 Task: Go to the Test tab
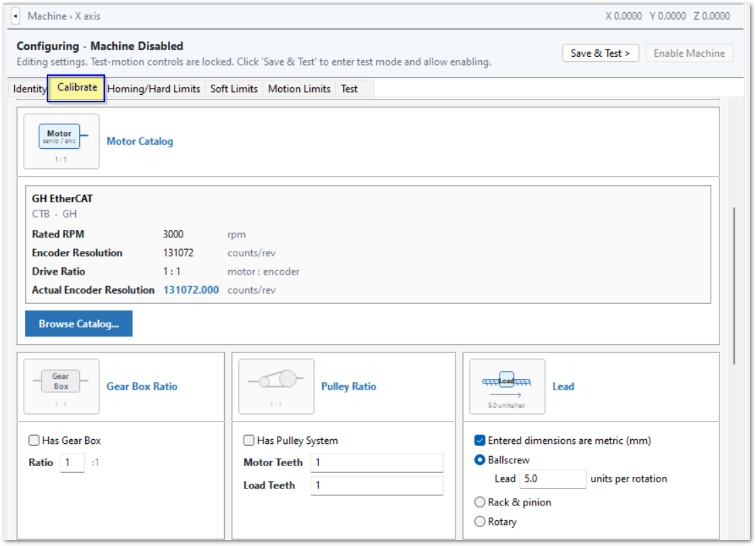[349, 89]
